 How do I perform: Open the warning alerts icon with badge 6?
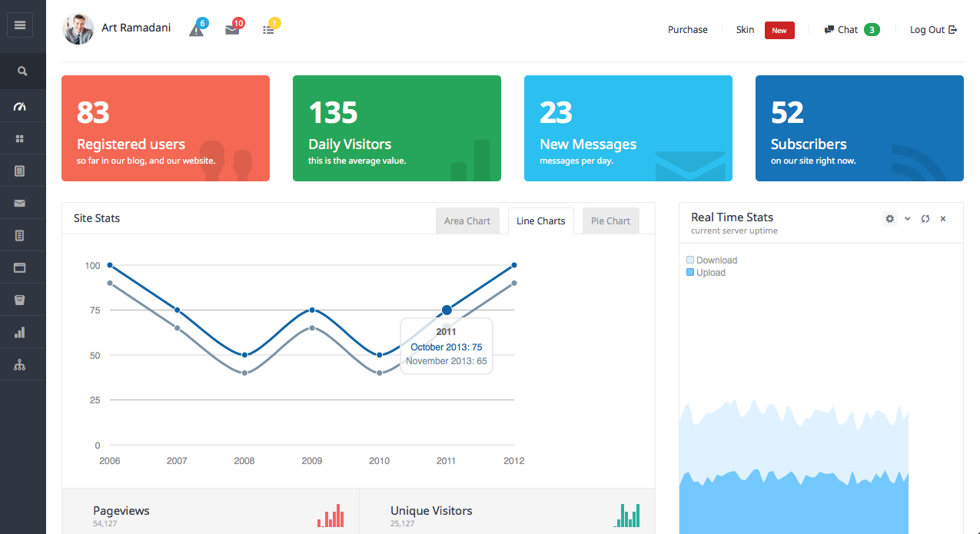pyautogui.click(x=198, y=28)
